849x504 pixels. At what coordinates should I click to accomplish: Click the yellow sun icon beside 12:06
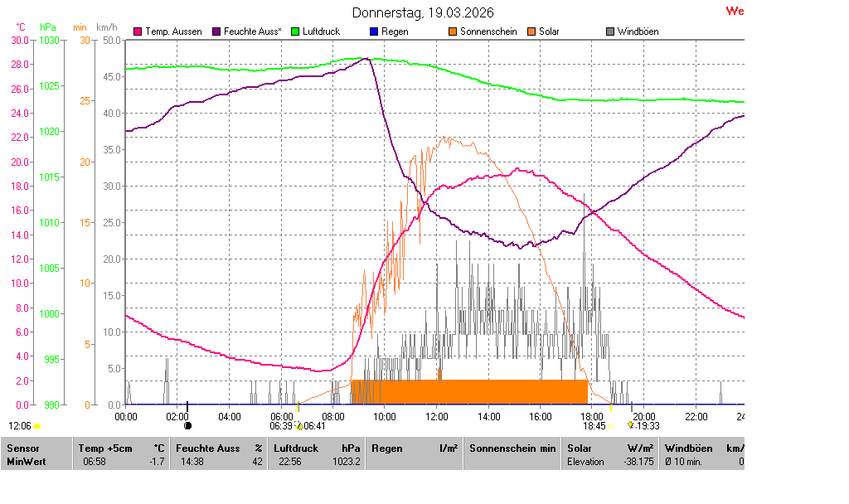(37, 426)
